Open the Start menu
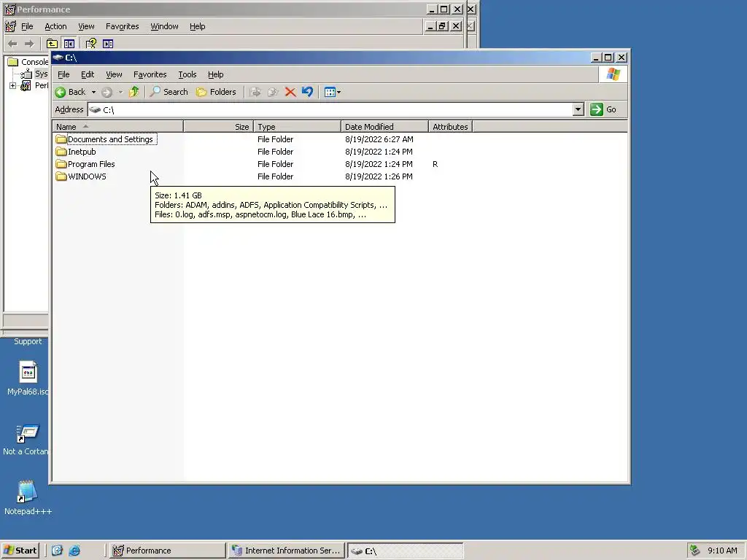 20,551
